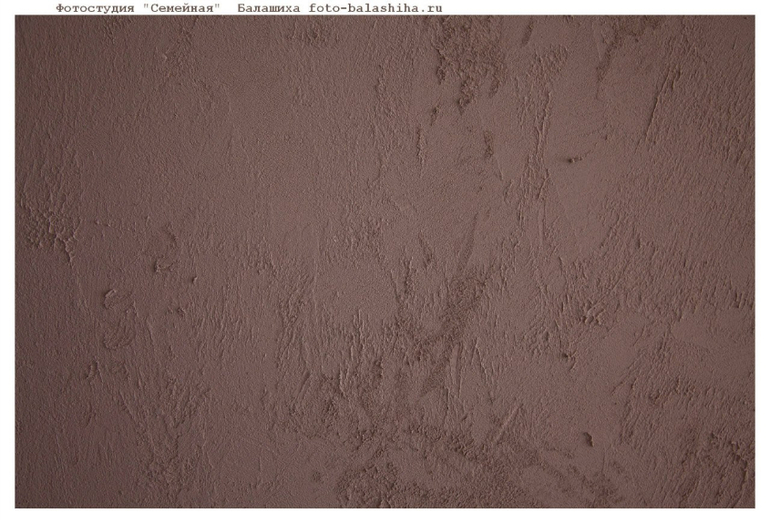
Task: Click the smooth plaster area in the photo's upper left
Action: (x=150, y=100)
